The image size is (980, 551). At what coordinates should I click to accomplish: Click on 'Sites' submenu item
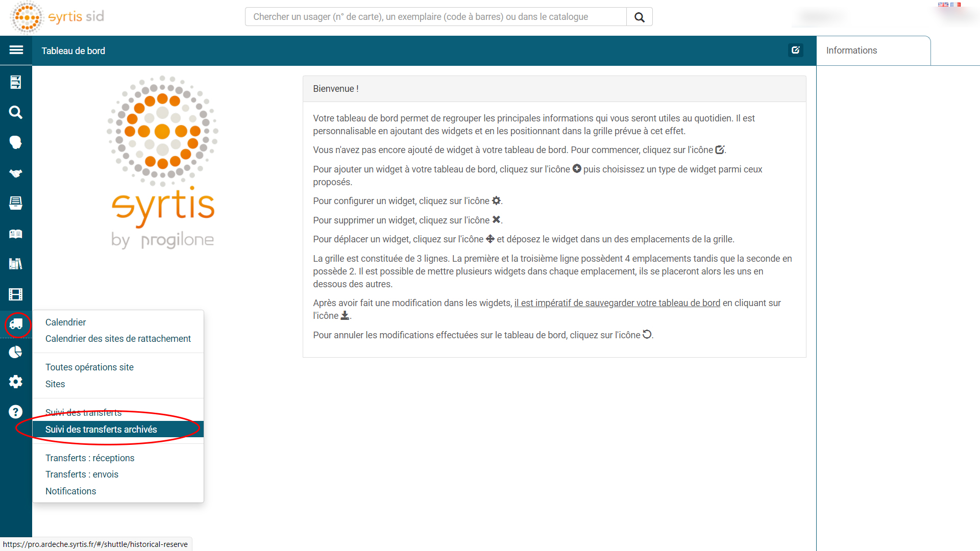[x=55, y=384]
